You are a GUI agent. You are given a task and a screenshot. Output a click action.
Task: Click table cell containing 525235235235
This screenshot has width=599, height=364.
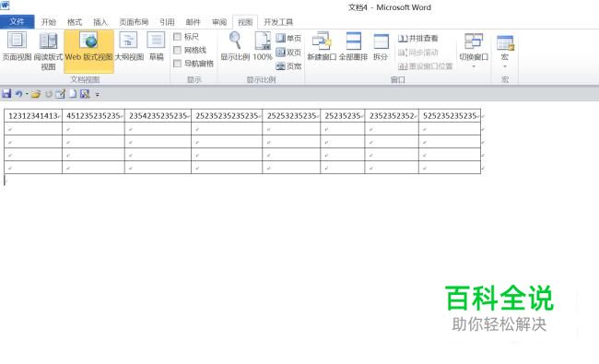pyautogui.click(x=450, y=116)
